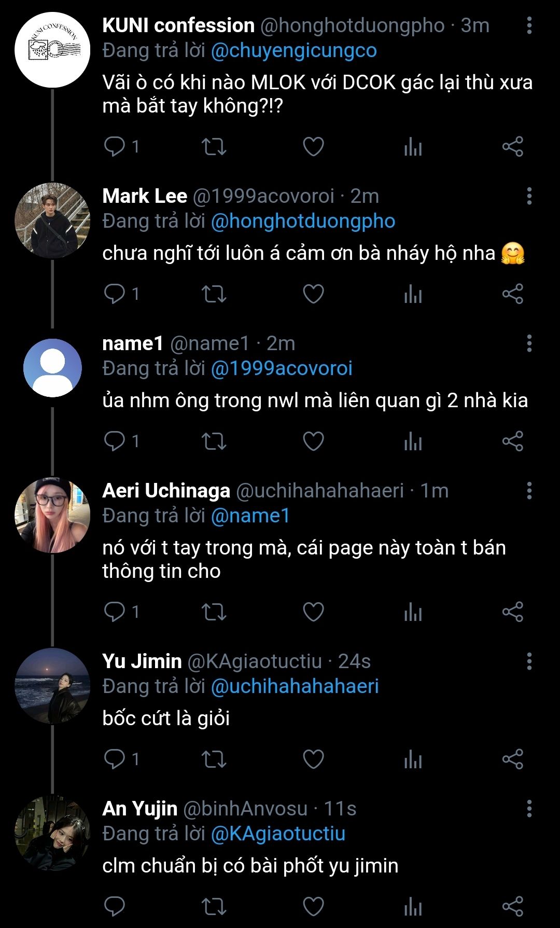Open the @uchihahahahaeri mention link
The image size is (560, 928).
click(295, 686)
